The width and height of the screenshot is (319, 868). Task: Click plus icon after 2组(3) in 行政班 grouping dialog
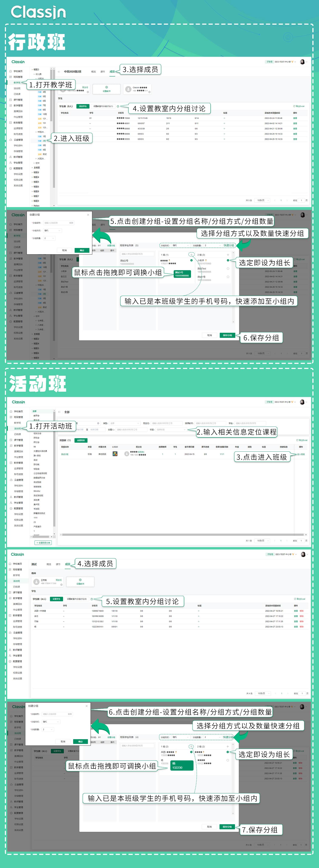[228, 255]
